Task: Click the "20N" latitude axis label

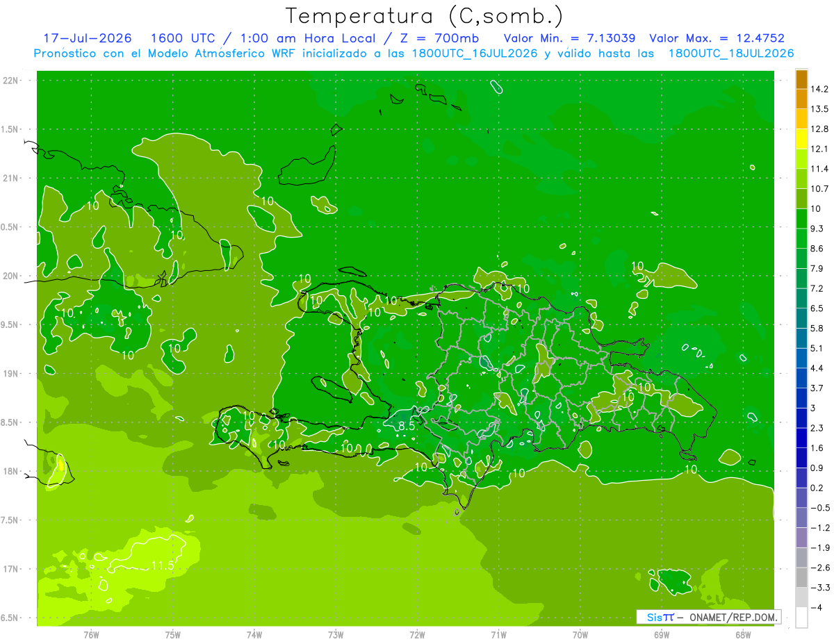Action: pos(10,276)
